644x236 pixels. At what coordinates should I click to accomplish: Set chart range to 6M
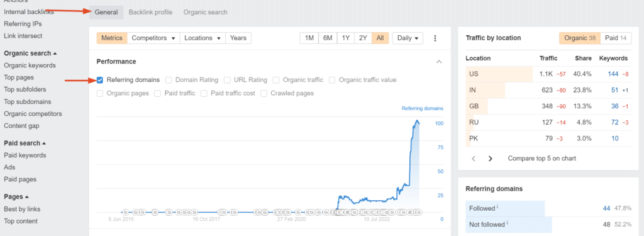point(327,38)
